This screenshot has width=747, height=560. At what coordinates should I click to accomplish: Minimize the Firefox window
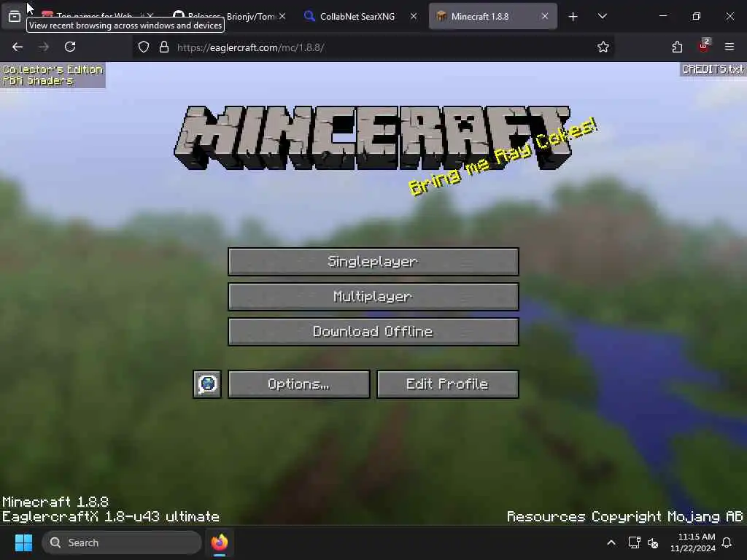[662, 16]
